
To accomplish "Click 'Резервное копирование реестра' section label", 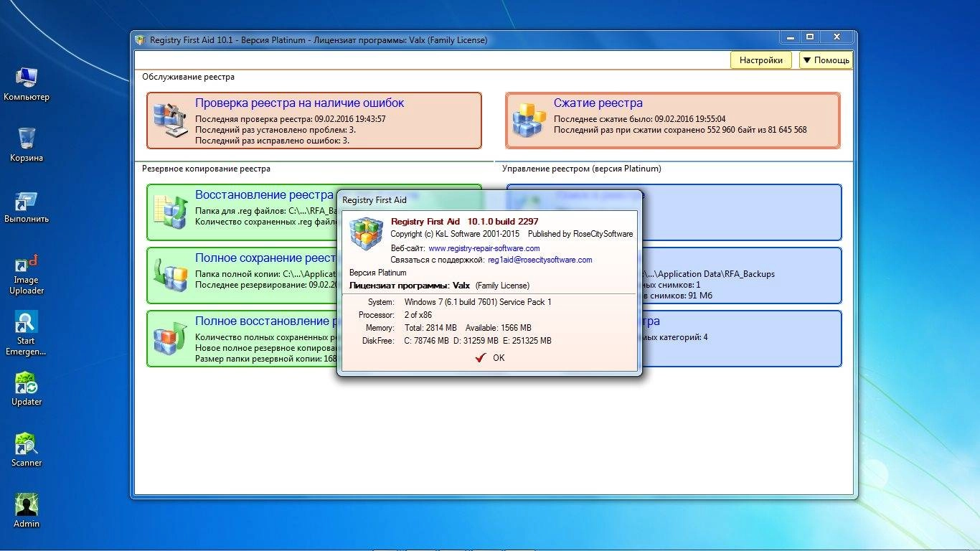I will (x=206, y=169).
